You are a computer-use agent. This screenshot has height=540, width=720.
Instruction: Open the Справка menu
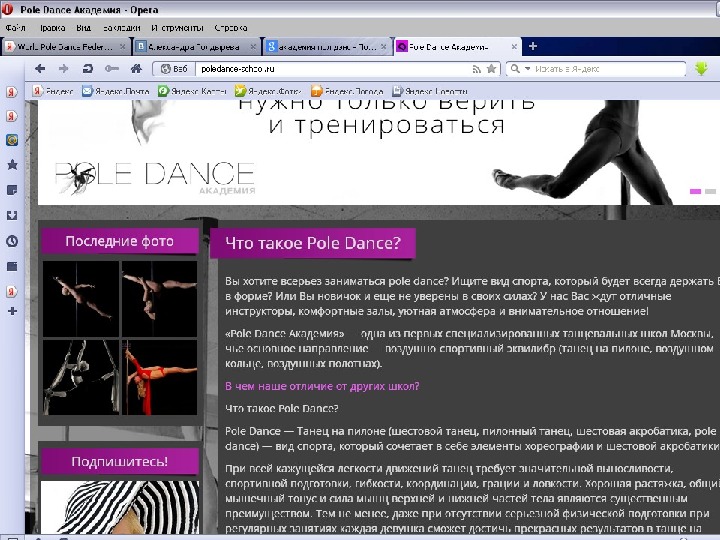tap(231, 28)
